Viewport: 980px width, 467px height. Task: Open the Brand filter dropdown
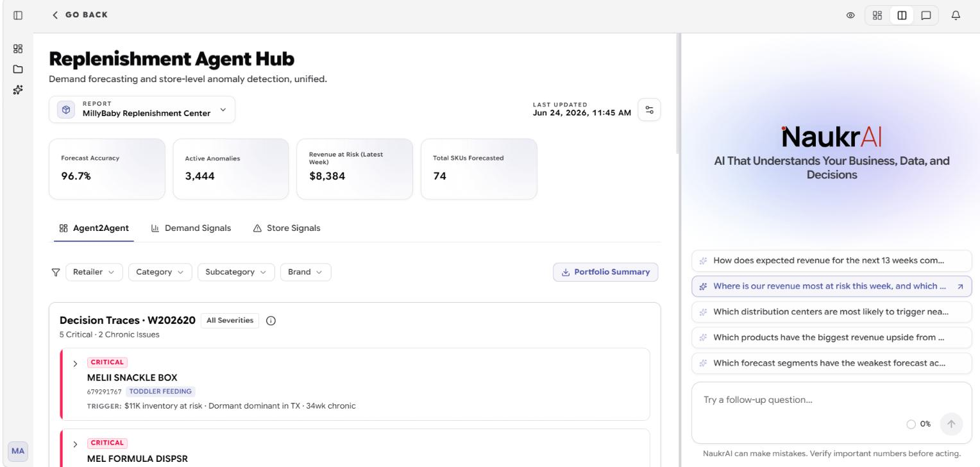point(306,272)
